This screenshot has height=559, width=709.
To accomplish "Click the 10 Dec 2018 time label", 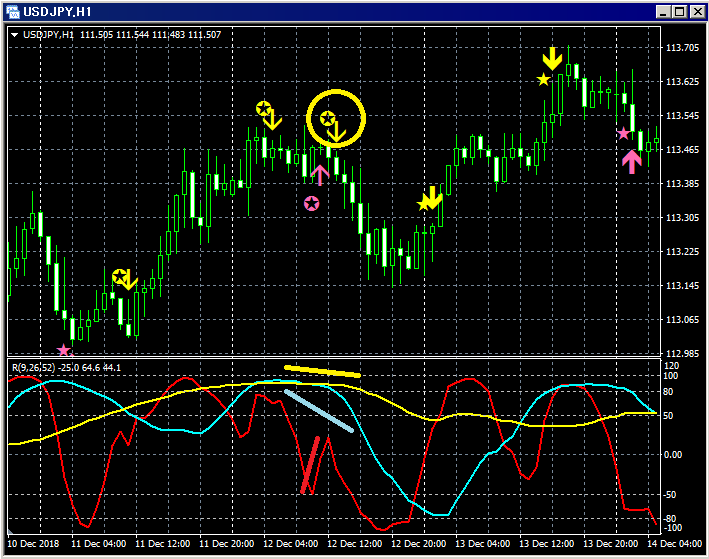I will click(33, 544).
